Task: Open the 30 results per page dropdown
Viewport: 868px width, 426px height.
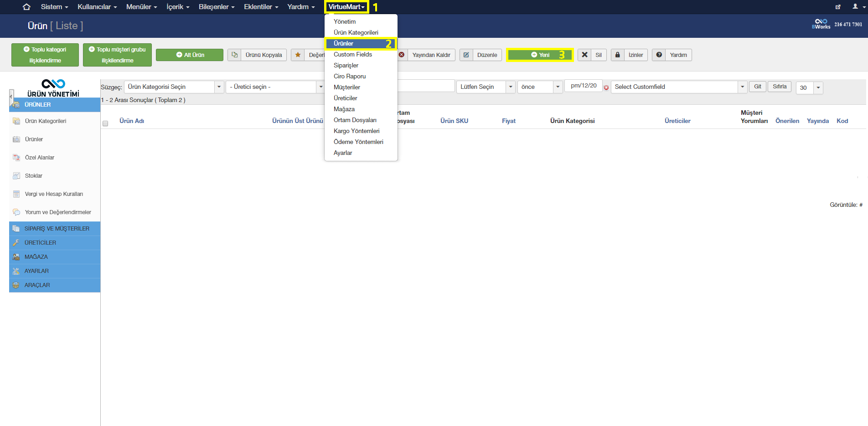Action: [x=810, y=87]
